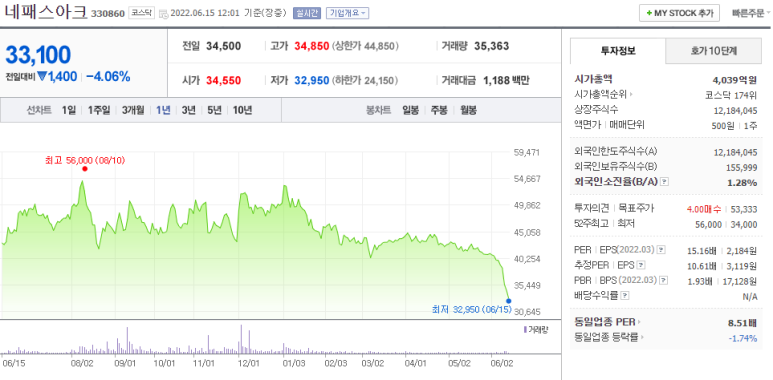Add stock with MY STOCK 추가 button
Image resolution: width=773 pixels, height=380 pixels.
coord(679,13)
